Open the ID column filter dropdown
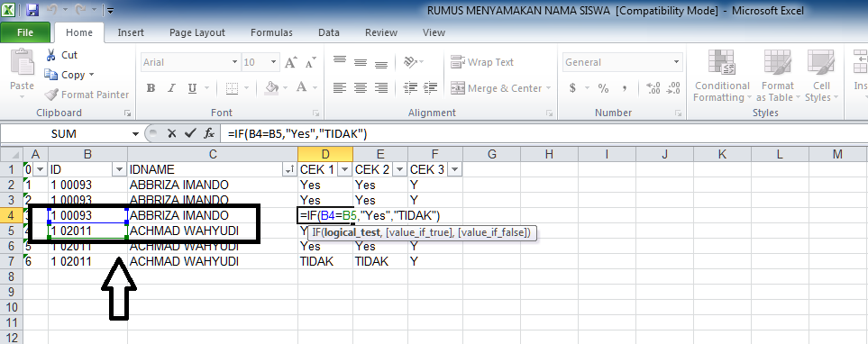The width and height of the screenshot is (868, 344). (119, 170)
